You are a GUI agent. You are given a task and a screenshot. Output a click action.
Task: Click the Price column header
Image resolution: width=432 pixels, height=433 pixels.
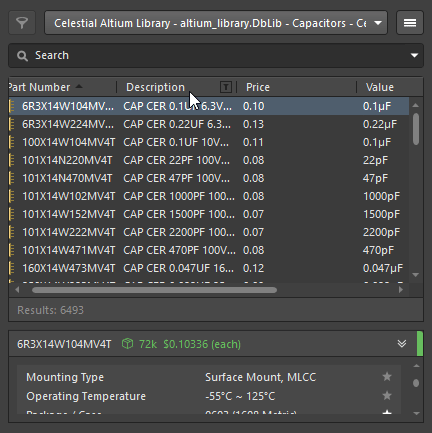click(x=258, y=87)
